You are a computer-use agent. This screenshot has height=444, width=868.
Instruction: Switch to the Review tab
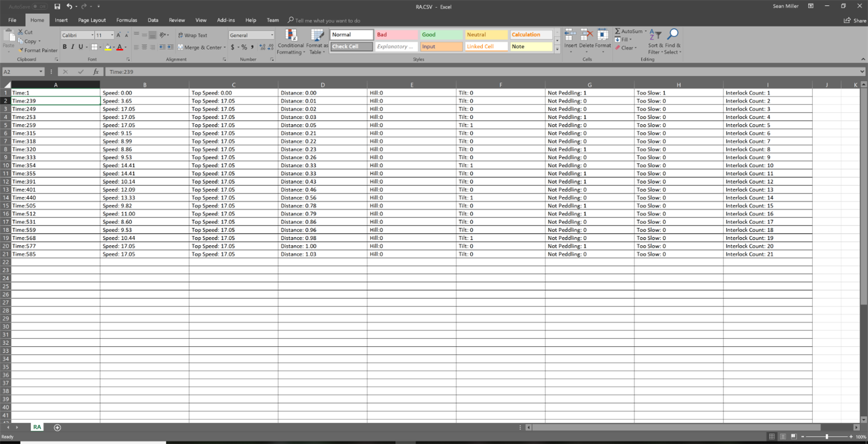click(x=177, y=20)
